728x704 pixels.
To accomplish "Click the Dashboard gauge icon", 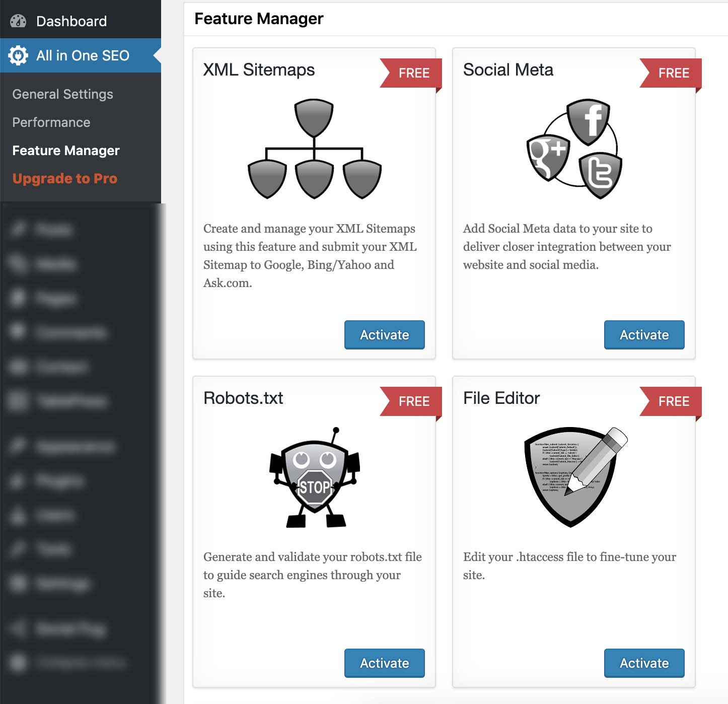I will (x=18, y=21).
